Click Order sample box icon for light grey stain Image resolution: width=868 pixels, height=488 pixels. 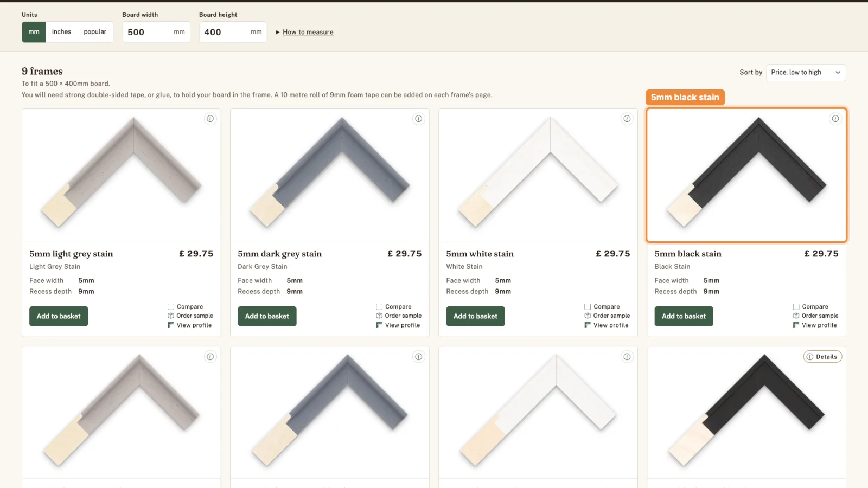click(x=171, y=316)
